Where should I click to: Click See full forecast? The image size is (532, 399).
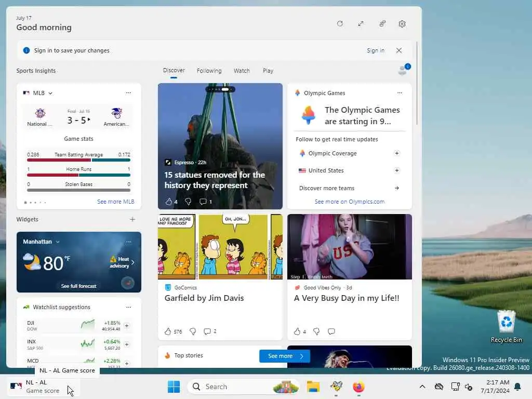tap(79, 286)
